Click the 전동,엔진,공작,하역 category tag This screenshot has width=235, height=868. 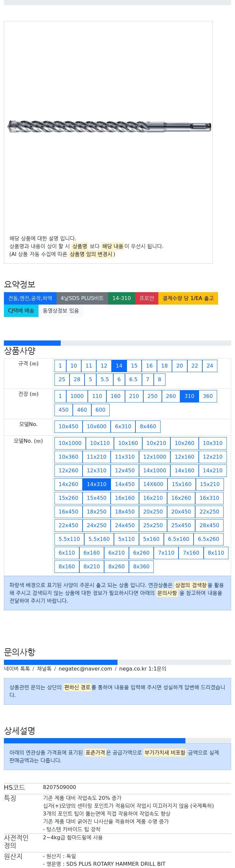[30, 298]
